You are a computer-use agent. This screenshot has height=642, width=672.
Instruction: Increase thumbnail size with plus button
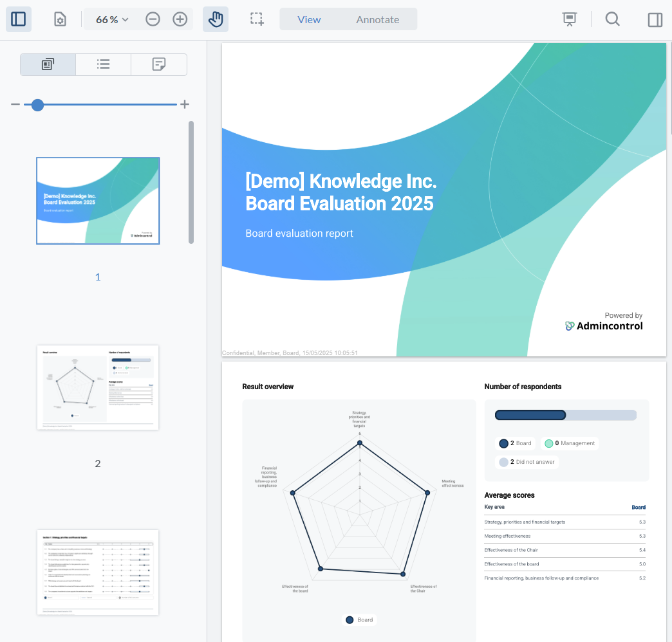pyautogui.click(x=185, y=105)
